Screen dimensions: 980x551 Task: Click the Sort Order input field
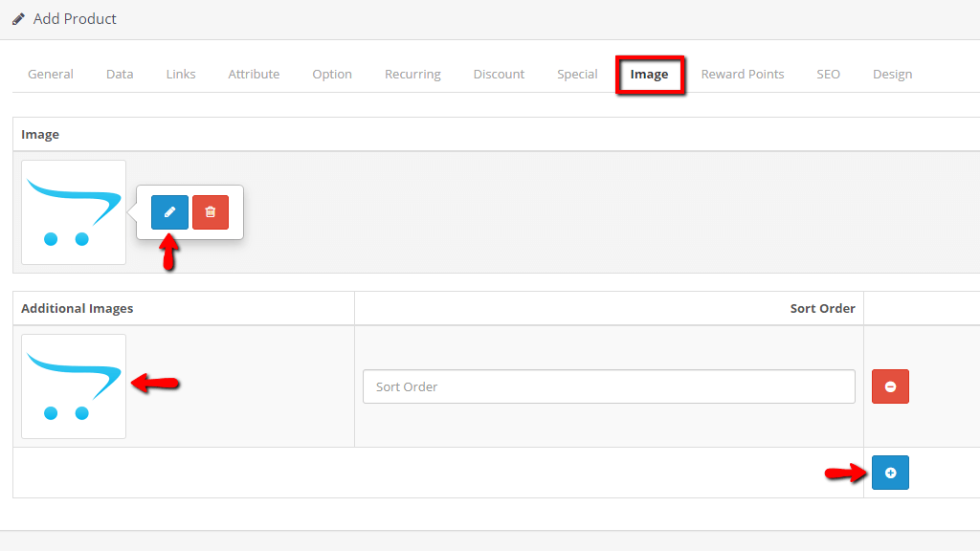click(609, 386)
